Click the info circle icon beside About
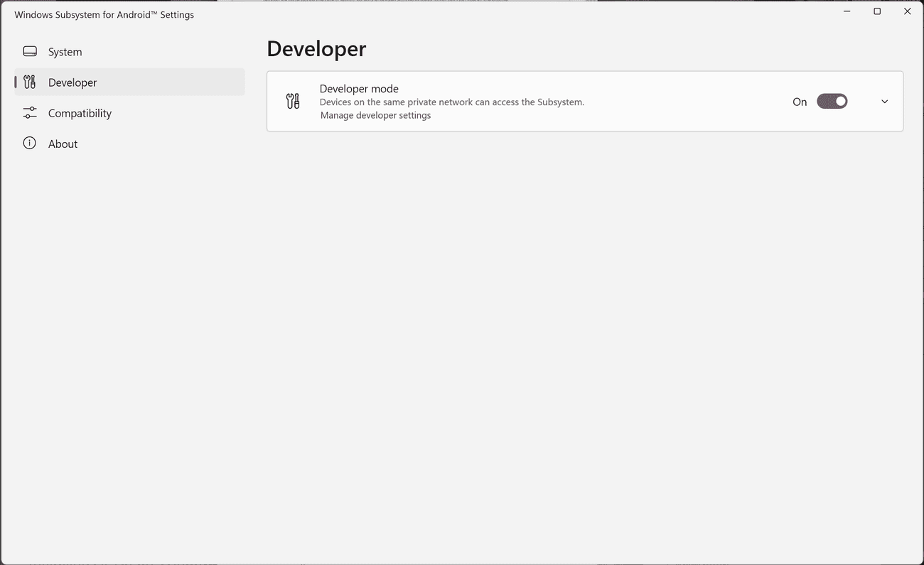The height and width of the screenshot is (565, 924). [29, 143]
